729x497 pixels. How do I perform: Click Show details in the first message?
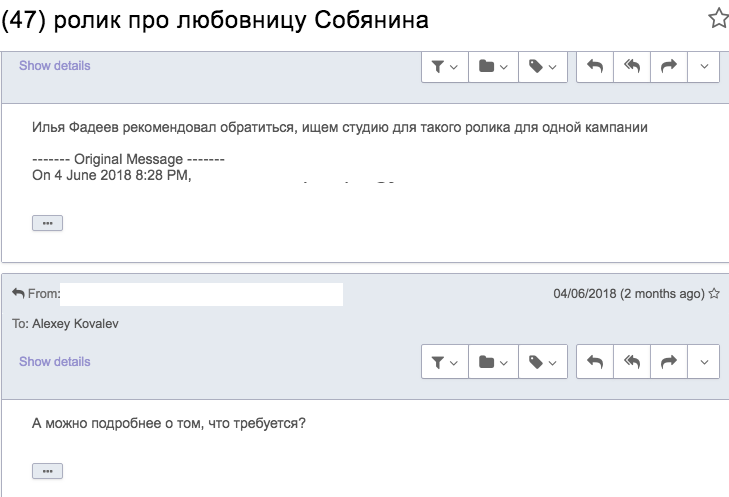54,66
